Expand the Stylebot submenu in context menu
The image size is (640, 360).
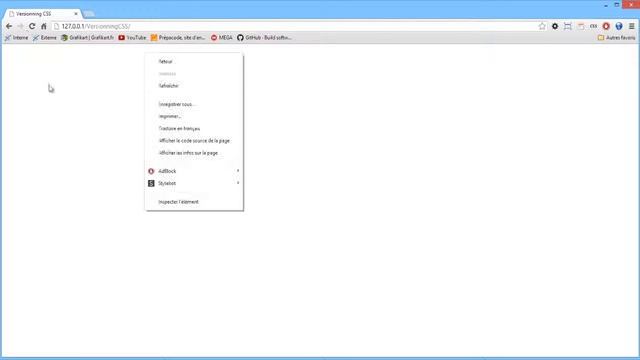(194, 183)
